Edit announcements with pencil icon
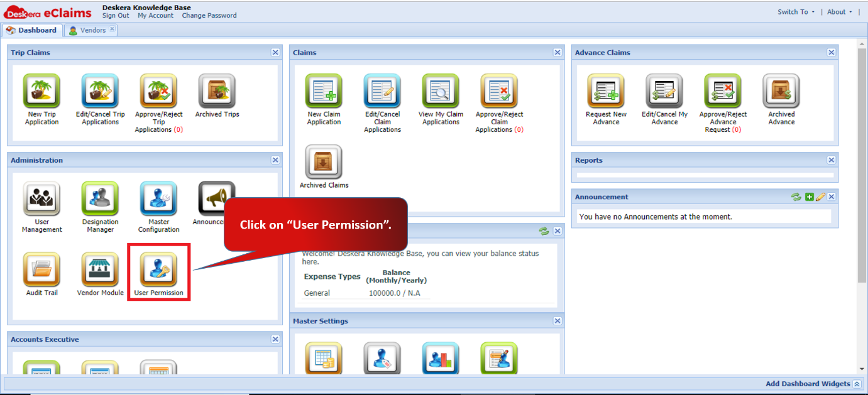Image resolution: width=868 pixels, height=395 pixels. pyautogui.click(x=820, y=197)
